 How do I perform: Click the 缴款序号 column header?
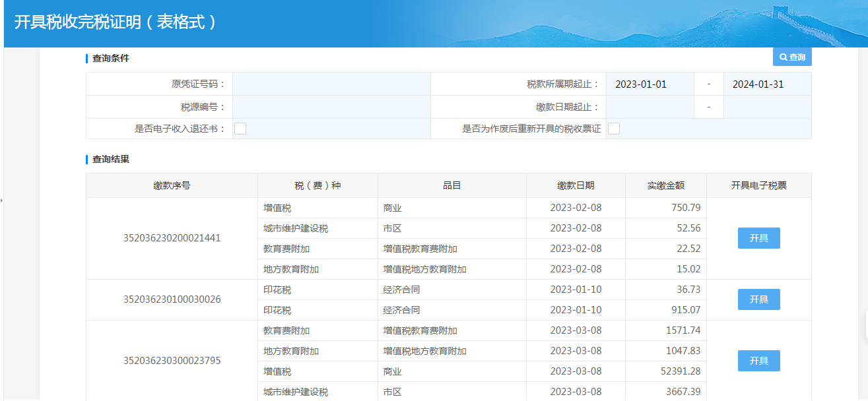[172, 185]
